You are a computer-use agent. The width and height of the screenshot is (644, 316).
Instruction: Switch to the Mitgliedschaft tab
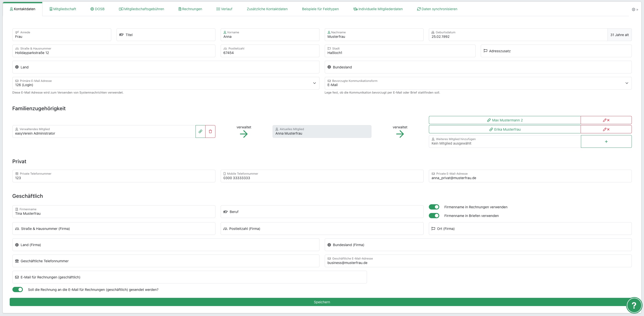(x=63, y=9)
